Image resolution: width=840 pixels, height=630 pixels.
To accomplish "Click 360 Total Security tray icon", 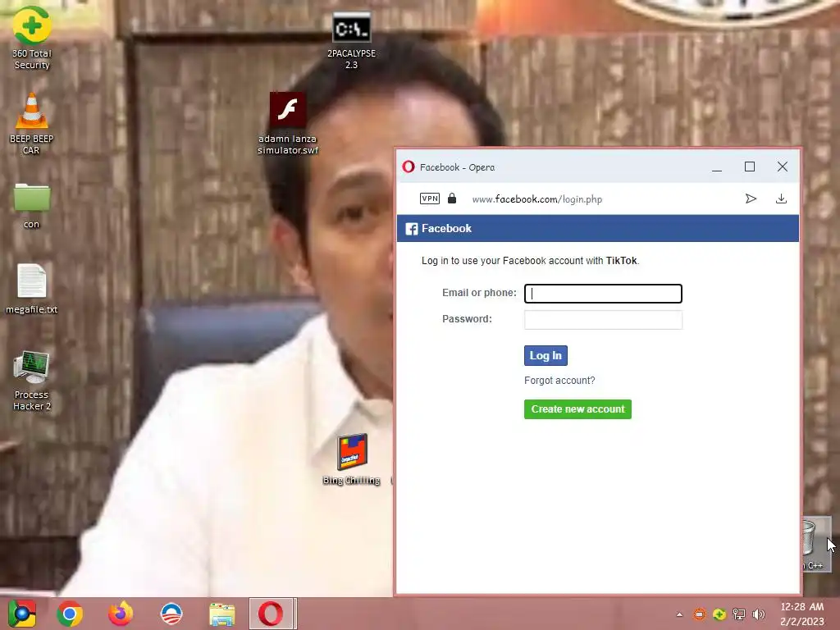I will point(719,614).
